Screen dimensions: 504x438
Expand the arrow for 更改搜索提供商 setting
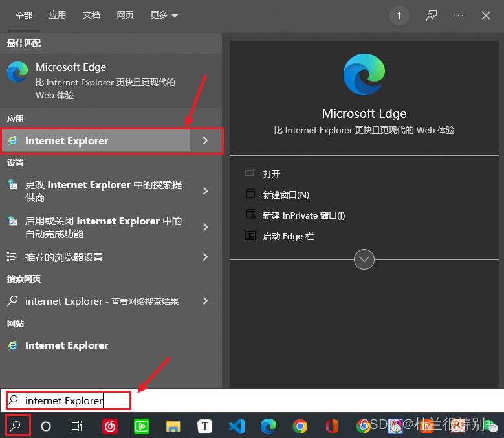(206, 191)
